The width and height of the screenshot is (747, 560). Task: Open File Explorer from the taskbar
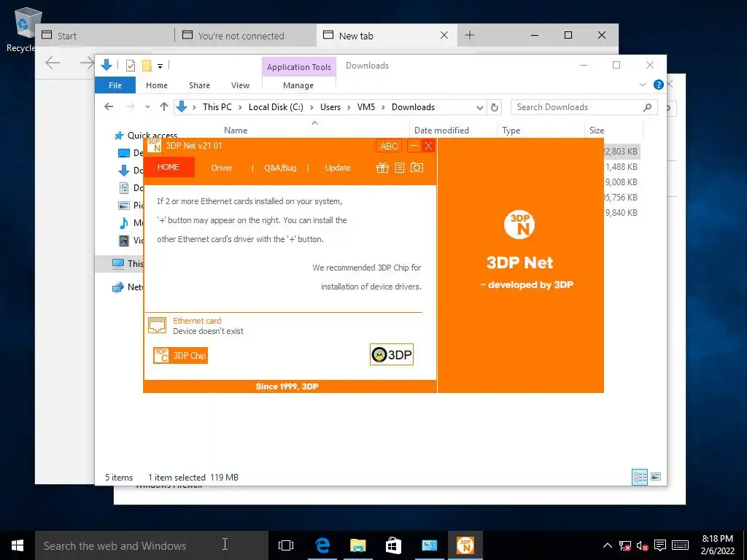pyautogui.click(x=357, y=545)
